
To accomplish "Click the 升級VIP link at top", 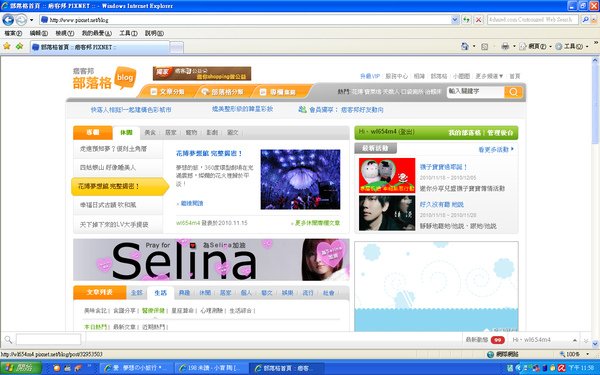I will pyautogui.click(x=370, y=76).
